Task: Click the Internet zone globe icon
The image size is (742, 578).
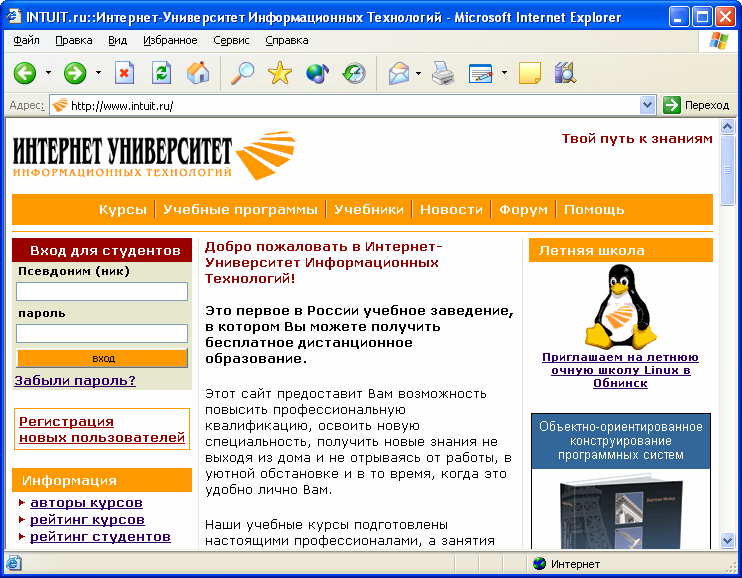Action: click(x=539, y=563)
